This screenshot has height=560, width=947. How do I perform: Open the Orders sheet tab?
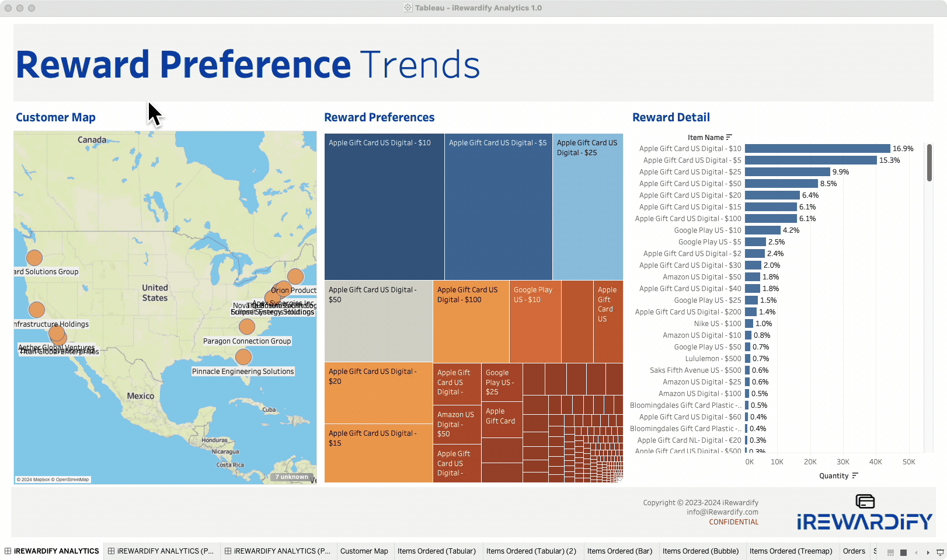pos(854,551)
